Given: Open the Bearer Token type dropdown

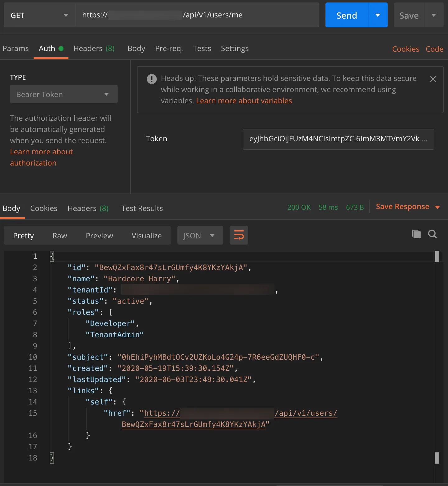Looking at the screenshot, I should click(64, 94).
